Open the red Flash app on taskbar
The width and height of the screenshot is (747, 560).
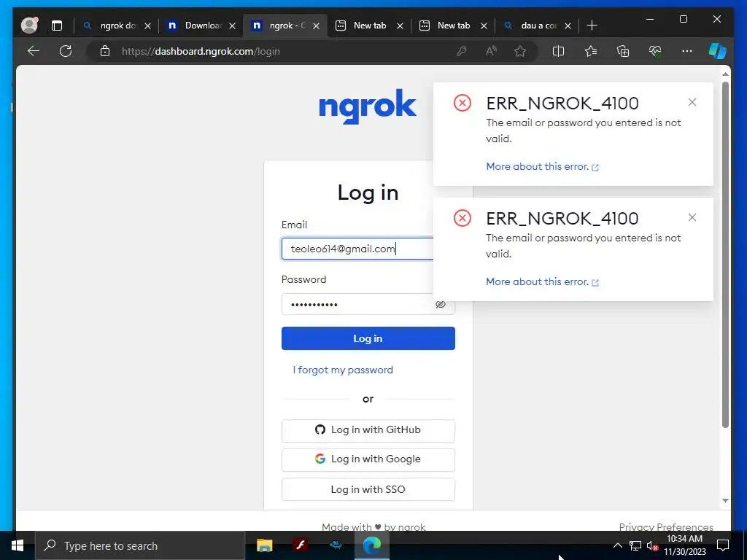click(x=300, y=545)
